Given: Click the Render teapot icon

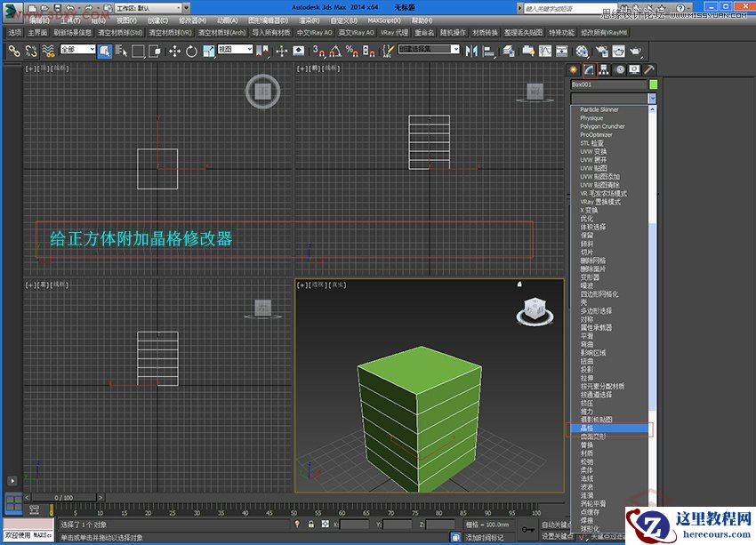Looking at the screenshot, I should tap(637, 53).
